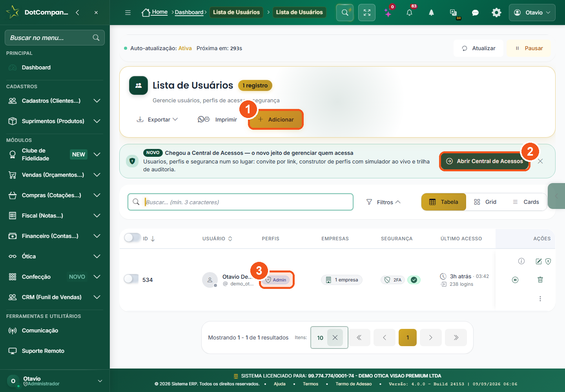Toggle the hamburger menu icon
565x392 pixels.
tap(128, 13)
